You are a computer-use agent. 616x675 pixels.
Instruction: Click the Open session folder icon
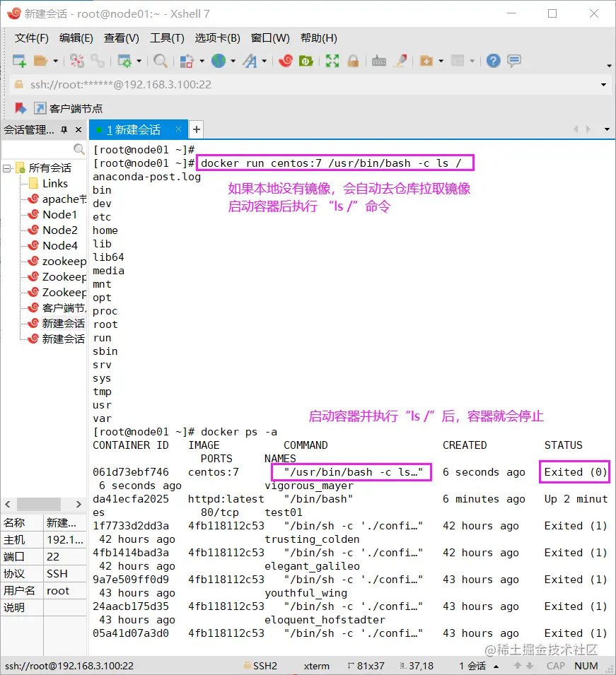click(40, 61)
